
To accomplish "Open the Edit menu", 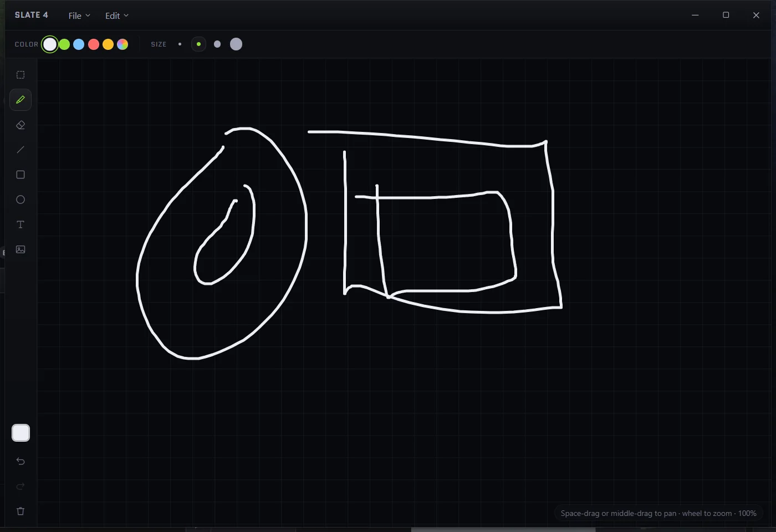I will [x=117, y=16].
